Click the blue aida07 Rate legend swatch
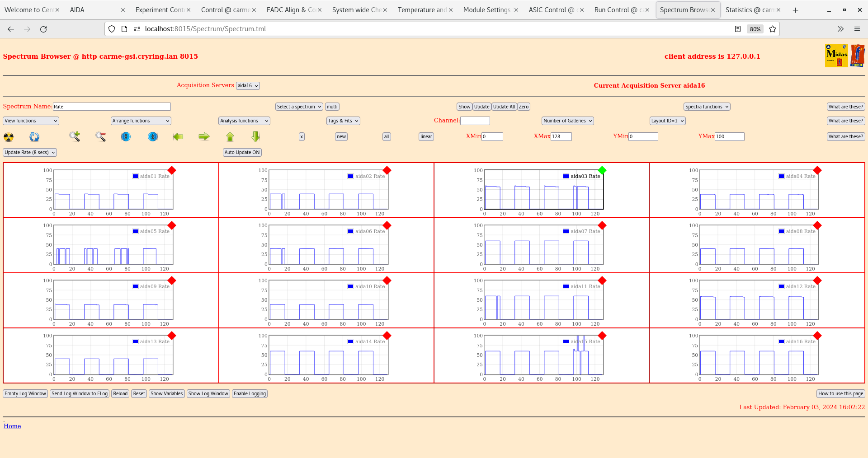Viewport: 868px width, 458px height. 566,231
